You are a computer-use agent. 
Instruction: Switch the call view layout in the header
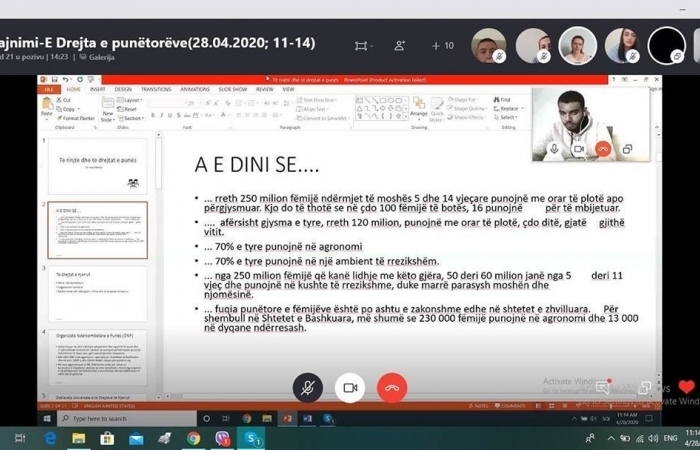click(x=361, y=45)
